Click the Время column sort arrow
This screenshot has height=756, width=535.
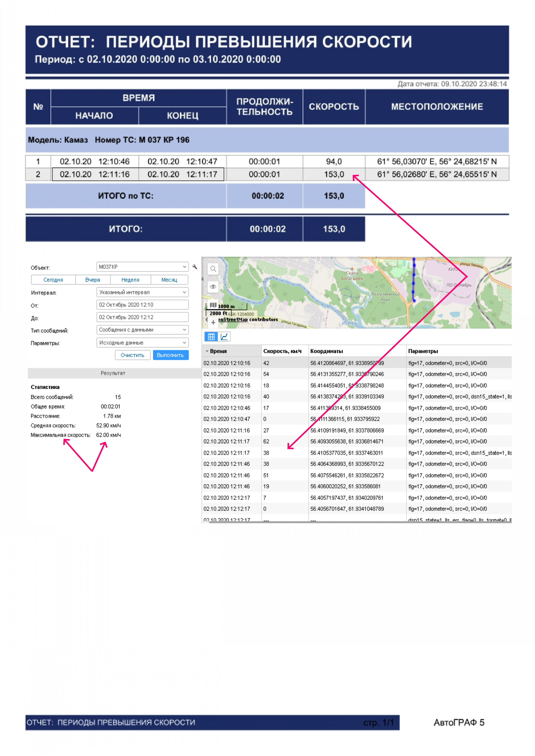click(x=207, y=351)
